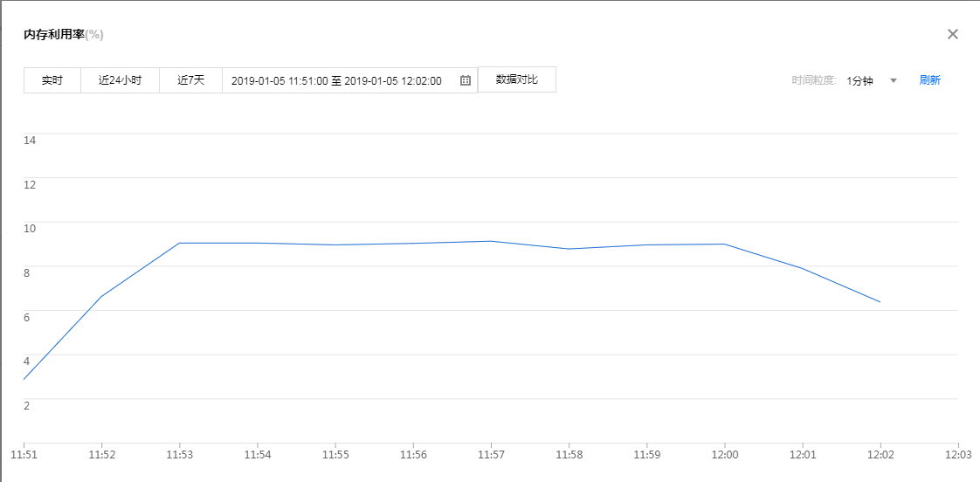Click the 刷新 link
Viewport: 980px width, 482px height.
coord(929,80)
